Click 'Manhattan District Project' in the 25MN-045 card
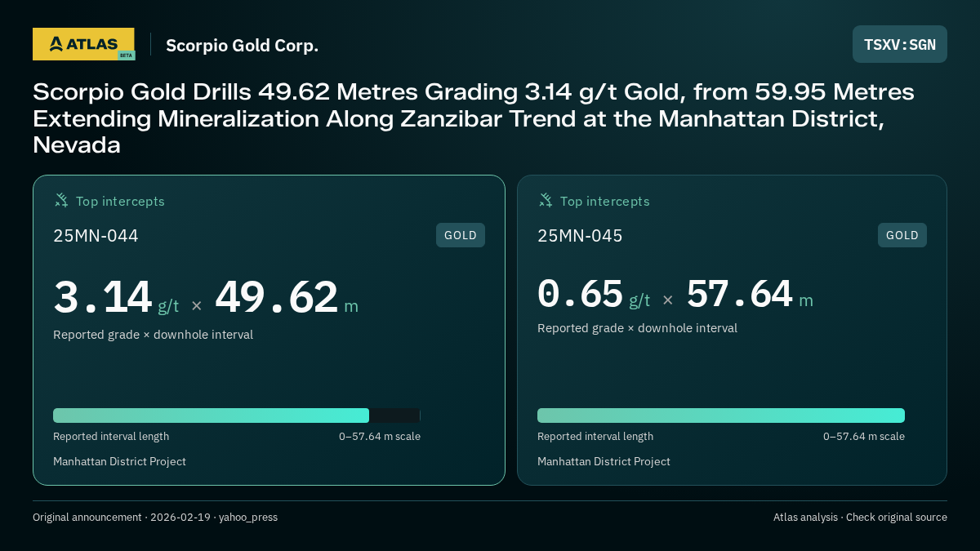The width and height of the screenshot is (980, 551). point(604,462)
